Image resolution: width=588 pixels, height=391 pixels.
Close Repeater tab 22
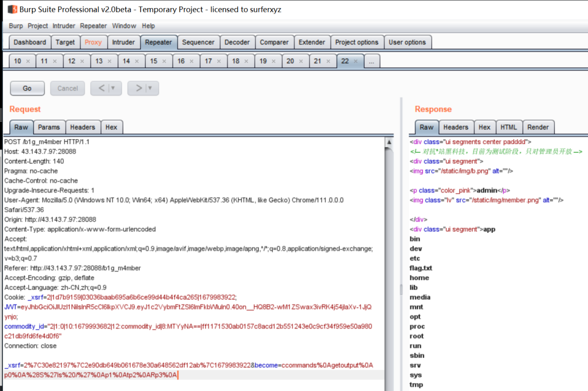tap(356, 61)
